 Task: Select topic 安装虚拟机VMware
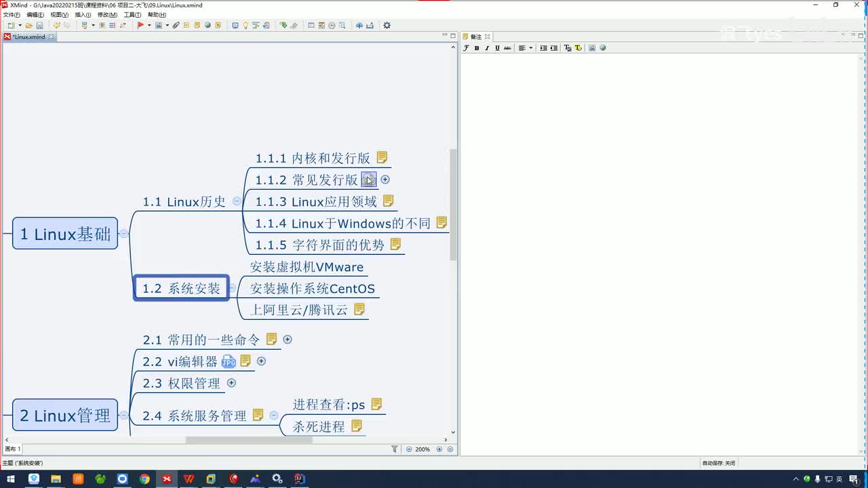pyautogui.click(x=307, y=267)
